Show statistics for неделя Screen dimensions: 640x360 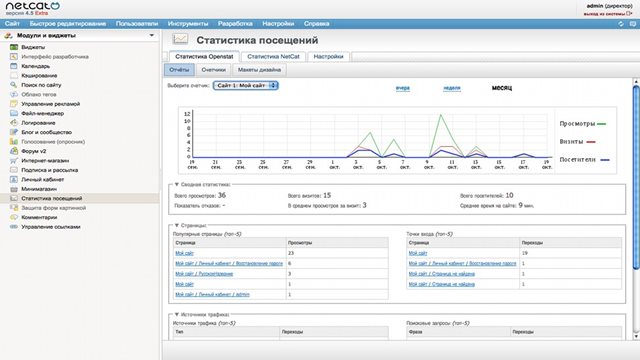452,88
